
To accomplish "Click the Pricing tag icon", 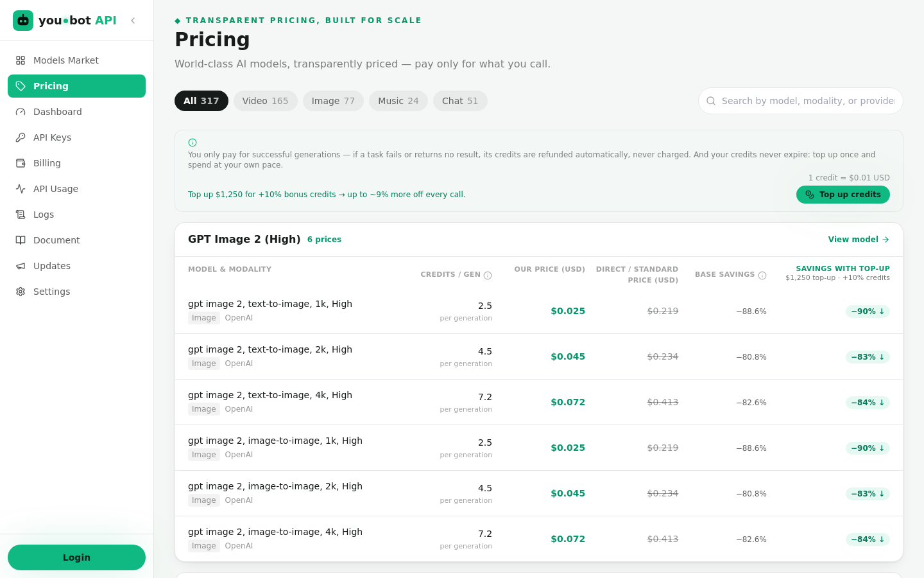I will click(x=21, y=86).
